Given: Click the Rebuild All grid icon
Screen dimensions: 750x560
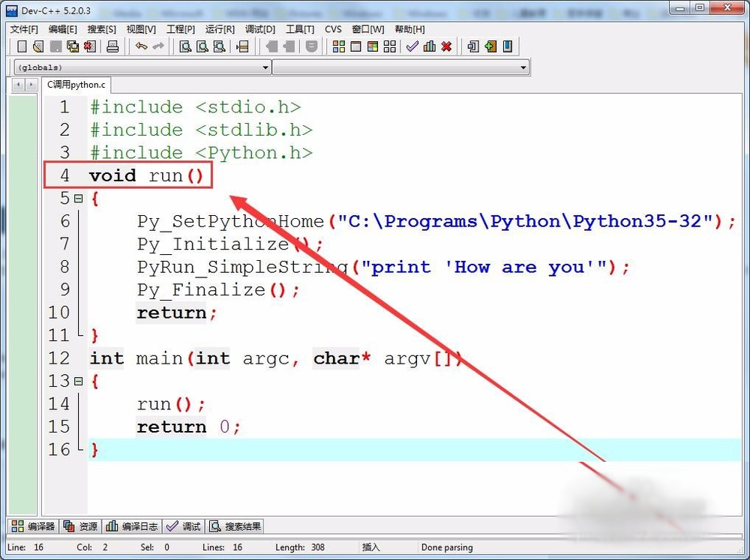Looking at the screenshot, I should tap(390, 46).
